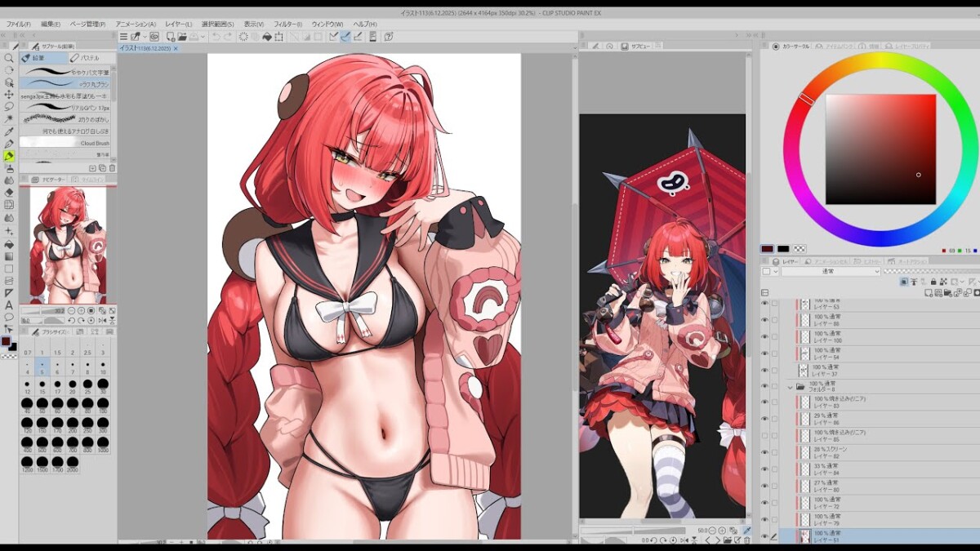Delete sub tool with trash icon
Screen dimensions: 980x551
[111, 168]
